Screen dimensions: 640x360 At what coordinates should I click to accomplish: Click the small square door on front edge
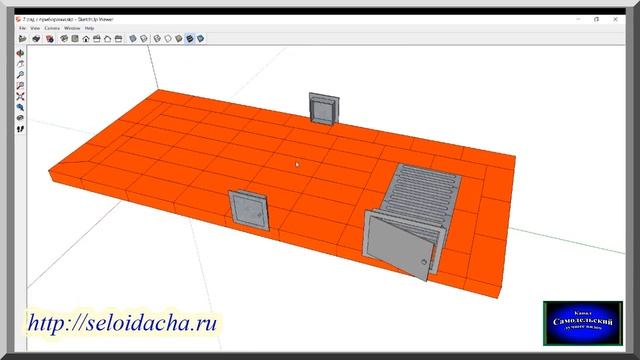pos(249,211)
